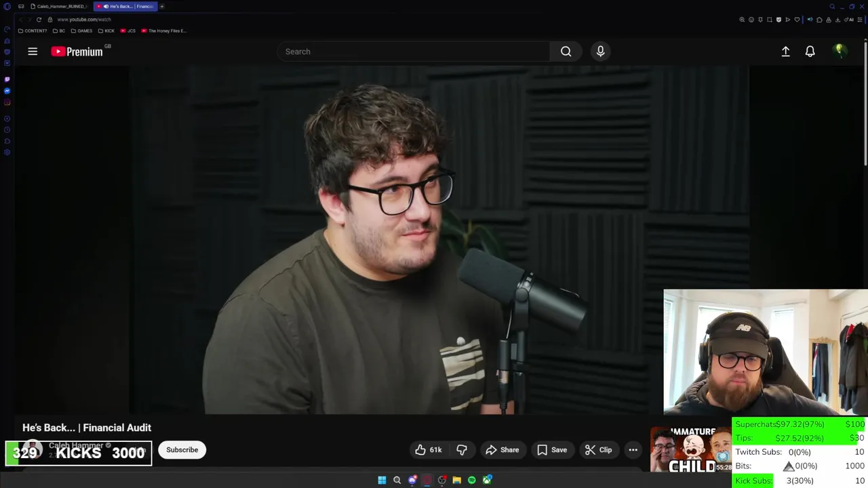
Task: Open KICK bookmarks folder
Action: click(106, 31)
